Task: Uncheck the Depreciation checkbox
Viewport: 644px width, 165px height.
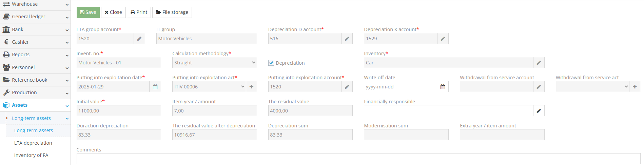Action: [x=271, y=63]
